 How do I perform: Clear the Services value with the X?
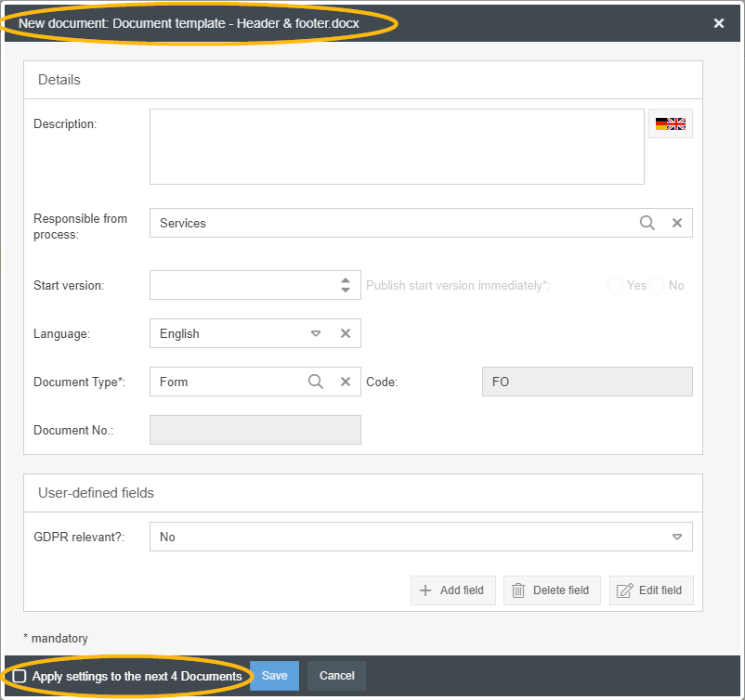pos(677,223)
